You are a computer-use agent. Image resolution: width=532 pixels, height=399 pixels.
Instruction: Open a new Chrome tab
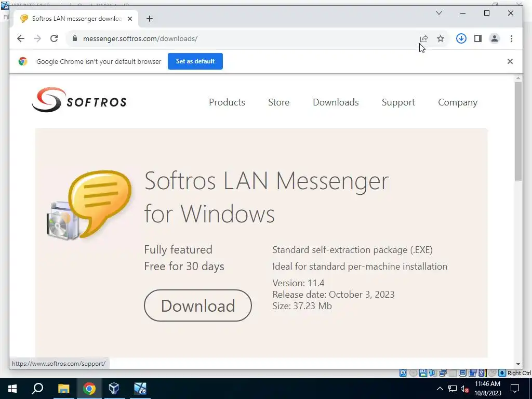[150, 19]
